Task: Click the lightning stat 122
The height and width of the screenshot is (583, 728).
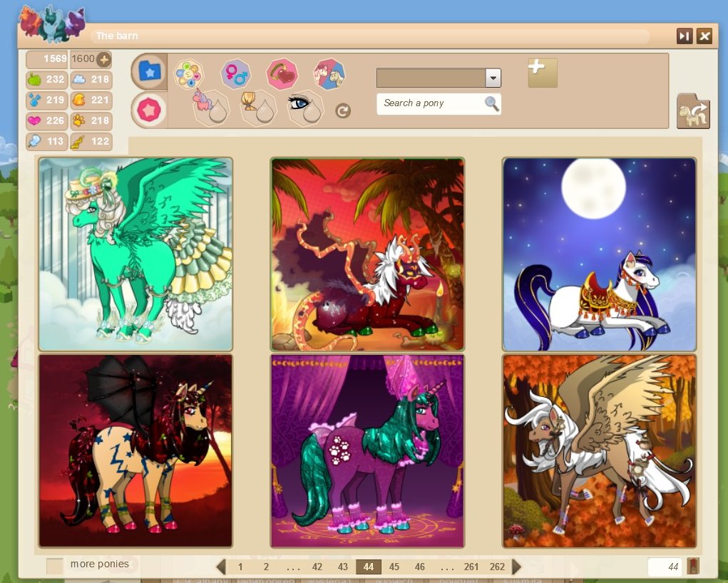Action: coord(91,141)
